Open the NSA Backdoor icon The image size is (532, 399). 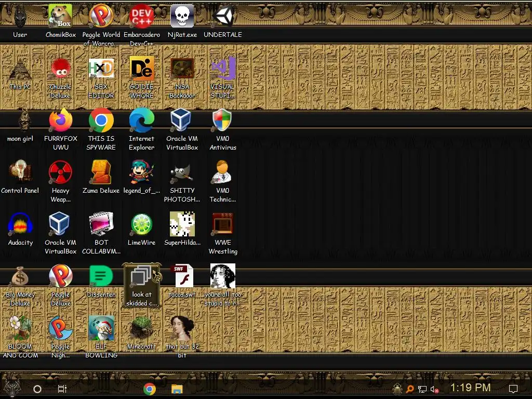[182, 77]
